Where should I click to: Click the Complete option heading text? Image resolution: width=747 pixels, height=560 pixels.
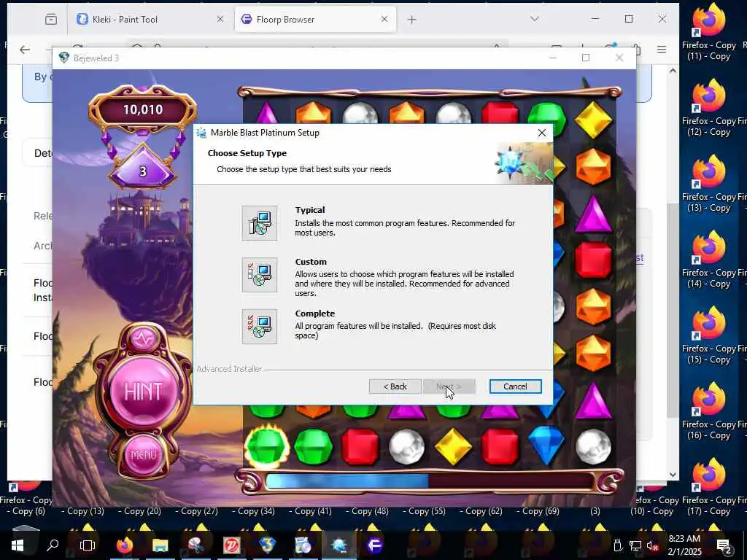tap(315, 314)
